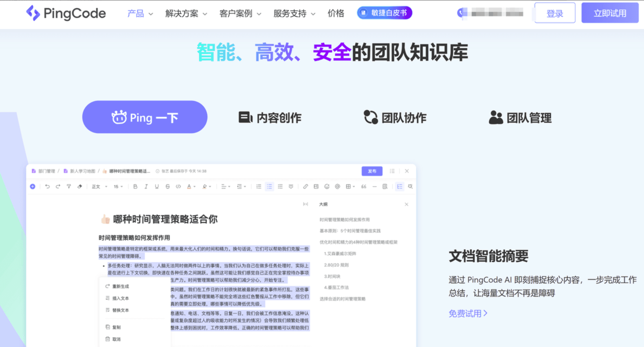644x347 pixels.
Task: Select the format painter icon
Action: click(69, 187)
